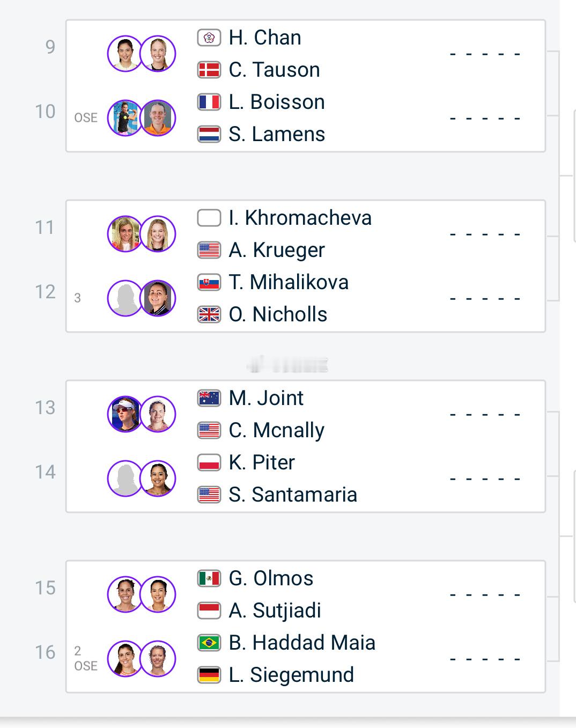Image resolution: width=576 pixels, height=728 pixels.
Task: Open G. Olmos's player page
Action: coord(271,578)
